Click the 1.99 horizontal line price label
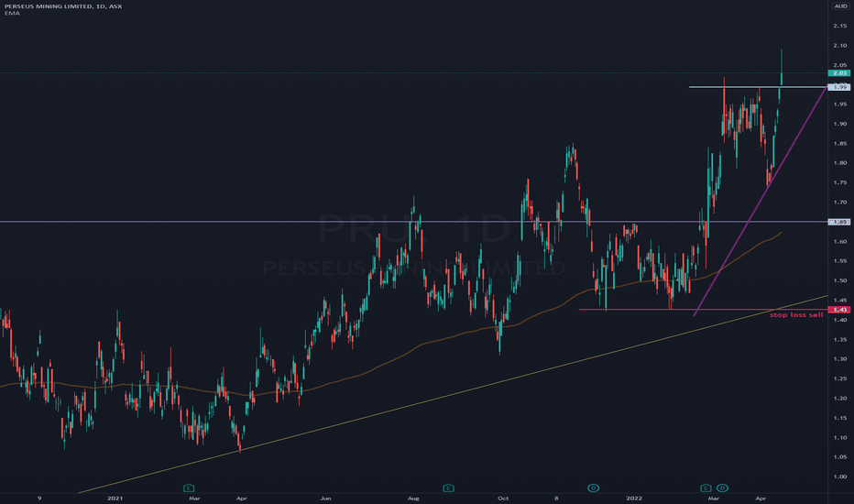Viewport: 854px width, 504px height. click(x=838, y=87)
